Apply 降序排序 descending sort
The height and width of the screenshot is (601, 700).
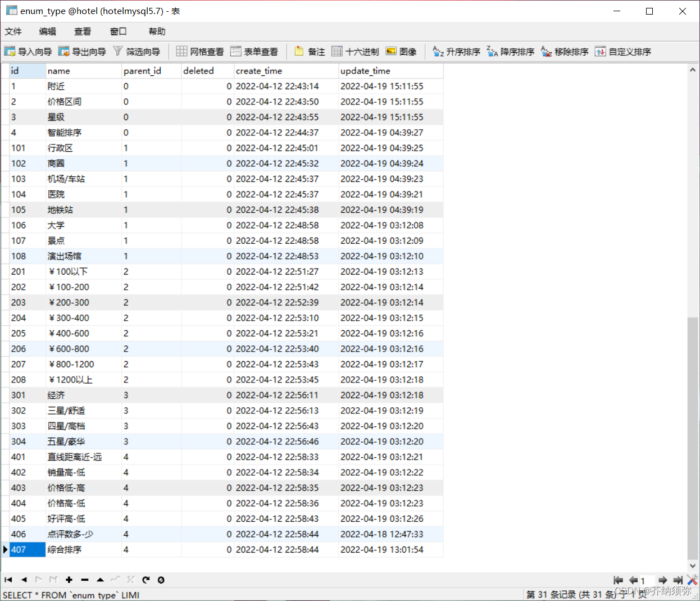[x=510, y=52]
